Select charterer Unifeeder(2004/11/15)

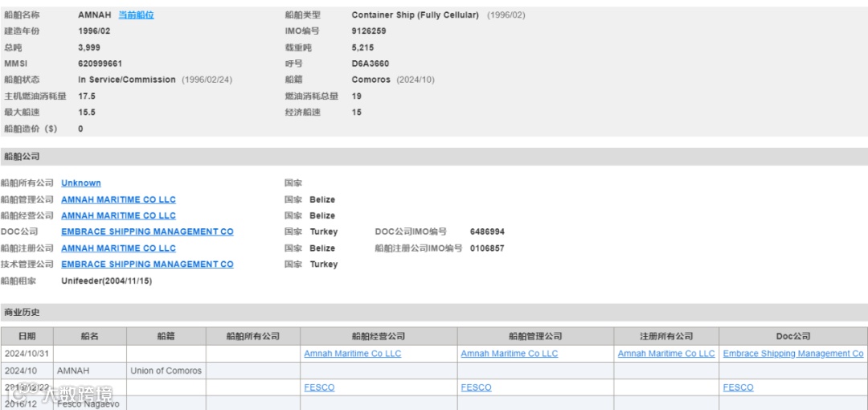(x=106, y=281)
